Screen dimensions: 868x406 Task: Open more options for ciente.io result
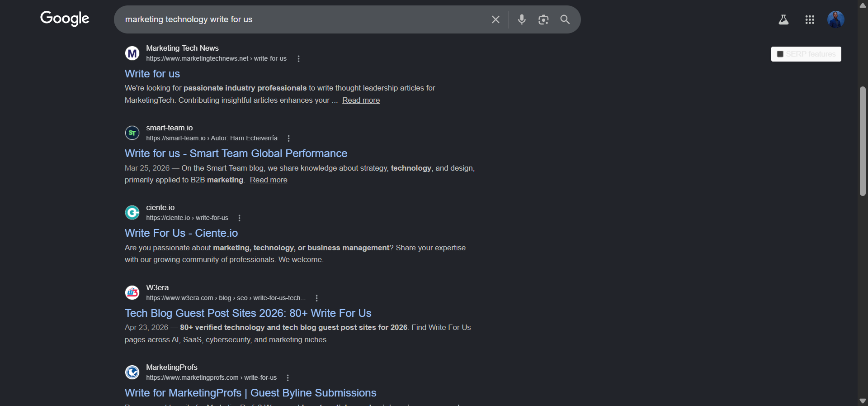click(239, 218)
